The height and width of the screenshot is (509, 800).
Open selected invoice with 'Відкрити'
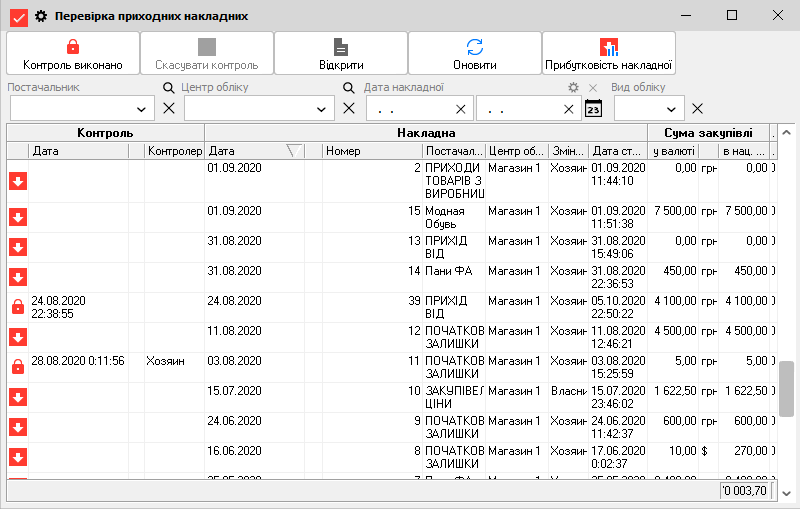[341, 54]
